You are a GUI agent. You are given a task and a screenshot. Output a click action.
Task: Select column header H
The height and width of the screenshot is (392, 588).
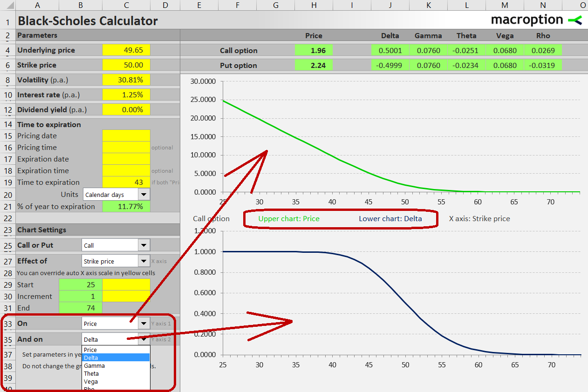[314, 5]
